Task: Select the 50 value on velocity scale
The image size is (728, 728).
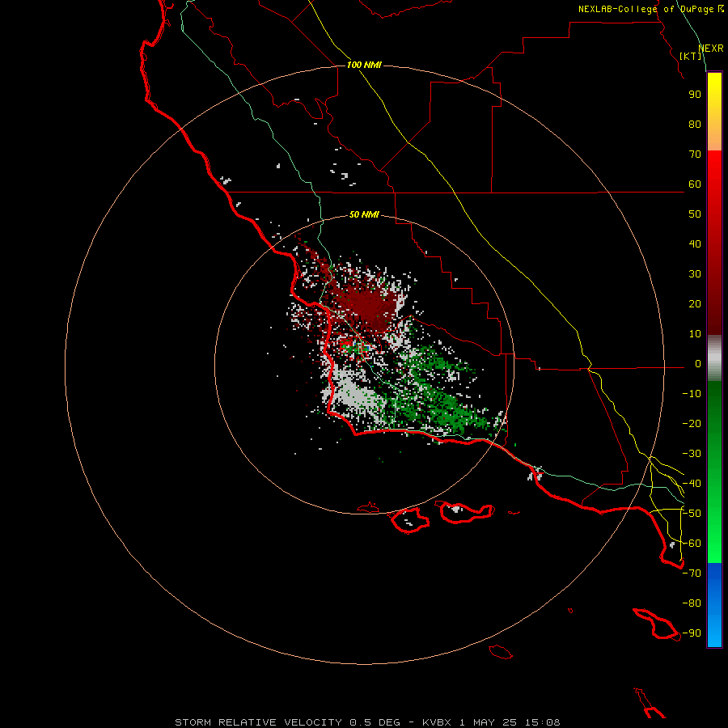Action: [695, 214]
